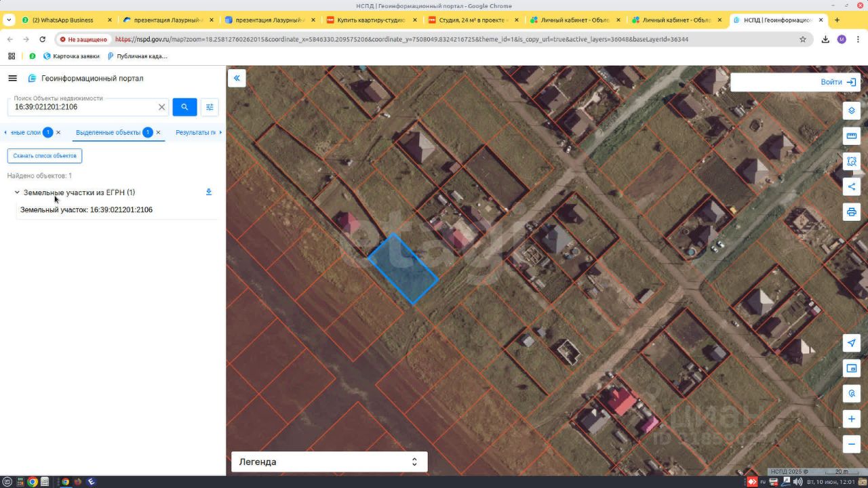
Task: Open Студия, 24 м² browser tab
Action: [x=472, y=20]
